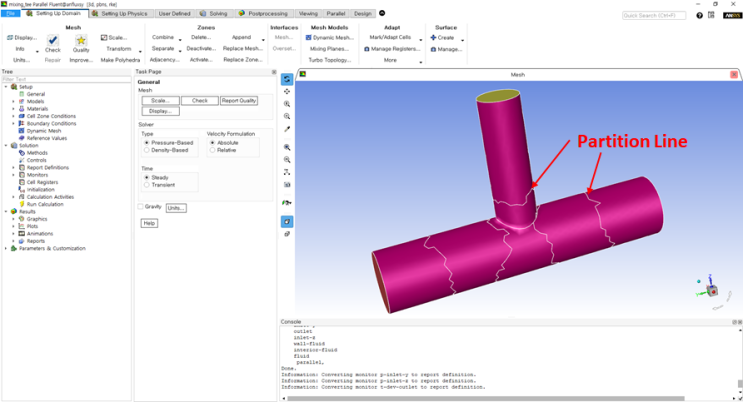Open the Transform dropdown arrow
The height and width of the screenshot is (402, 743).
tap(140, 52)
